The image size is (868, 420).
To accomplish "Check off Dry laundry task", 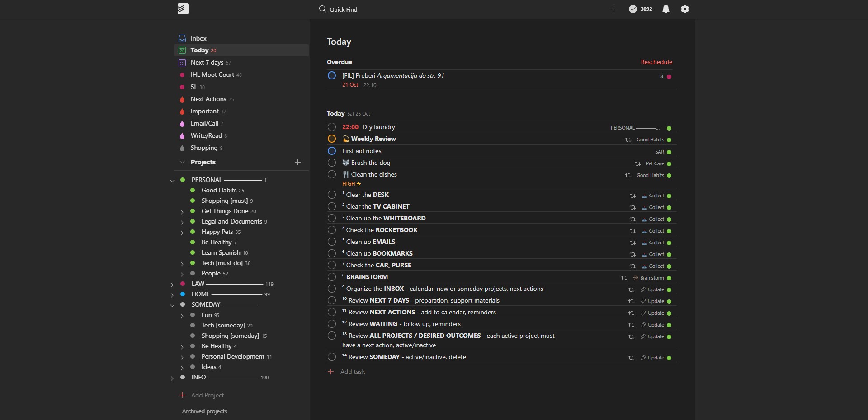I will [332, 127].
